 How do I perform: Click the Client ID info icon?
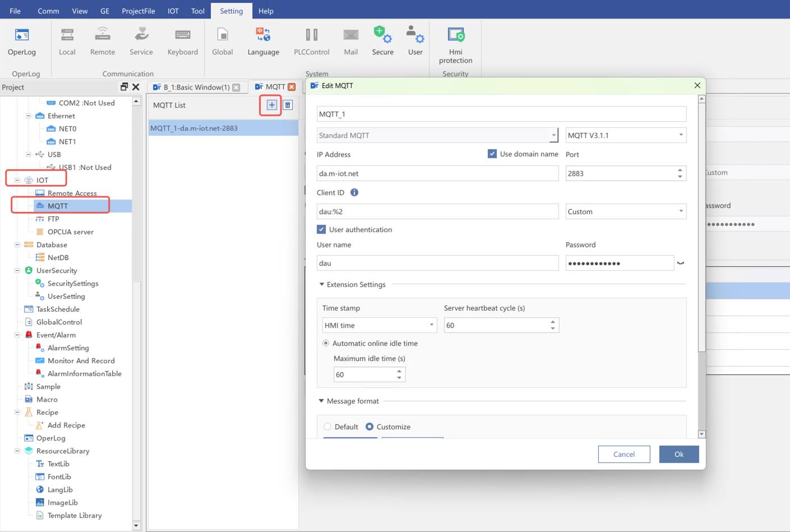click(x=354, y=192)
